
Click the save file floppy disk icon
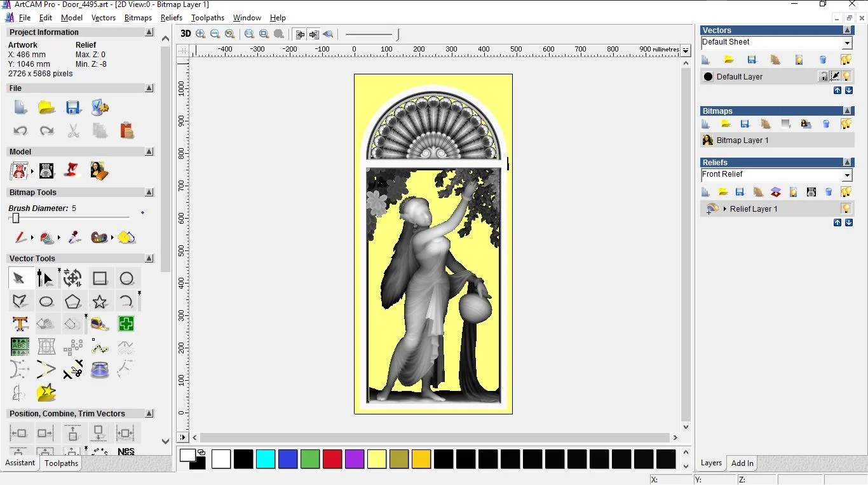pyautogui.click(x=73, y=107)
